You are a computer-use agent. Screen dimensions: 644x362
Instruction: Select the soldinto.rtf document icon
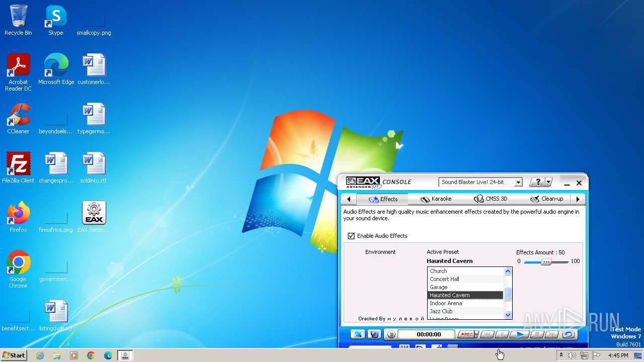click(94, 168)
